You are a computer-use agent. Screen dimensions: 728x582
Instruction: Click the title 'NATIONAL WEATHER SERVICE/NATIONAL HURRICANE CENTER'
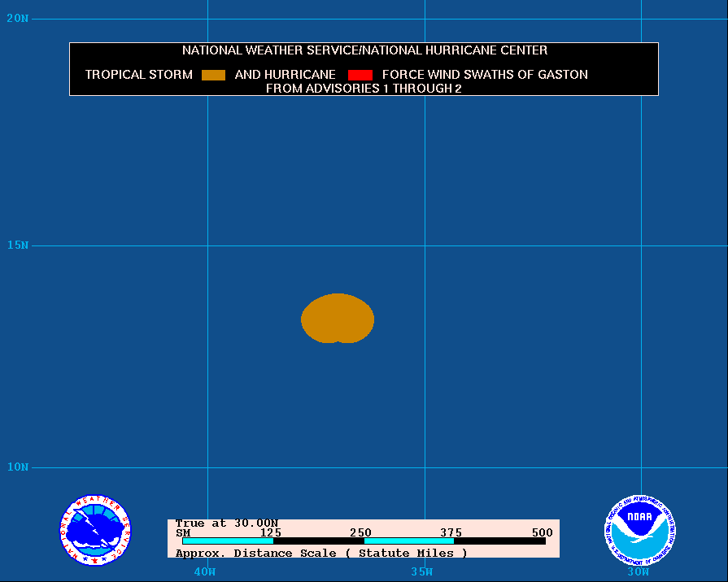point(364,50)
